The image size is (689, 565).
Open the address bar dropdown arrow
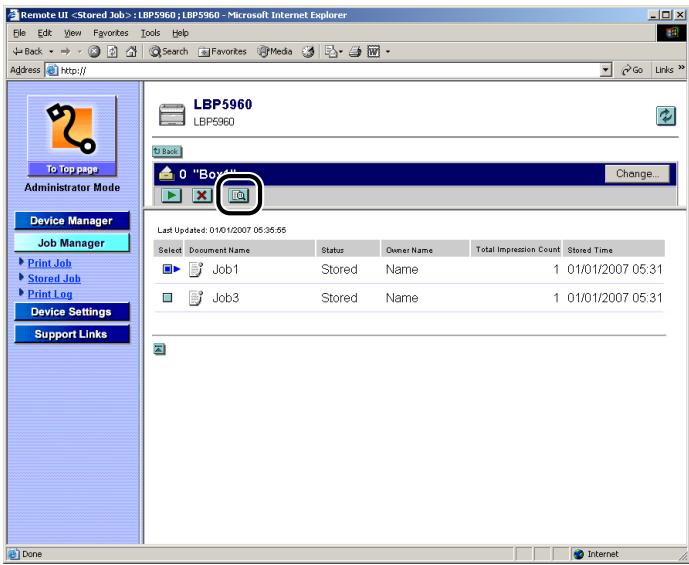pyautogui.click(x=606, y=70)
